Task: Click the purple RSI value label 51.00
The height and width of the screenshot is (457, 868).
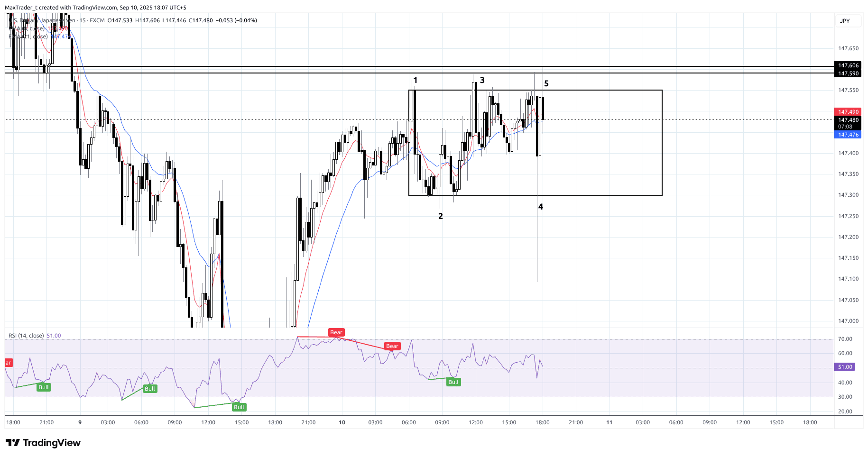Action: (845, 367)
